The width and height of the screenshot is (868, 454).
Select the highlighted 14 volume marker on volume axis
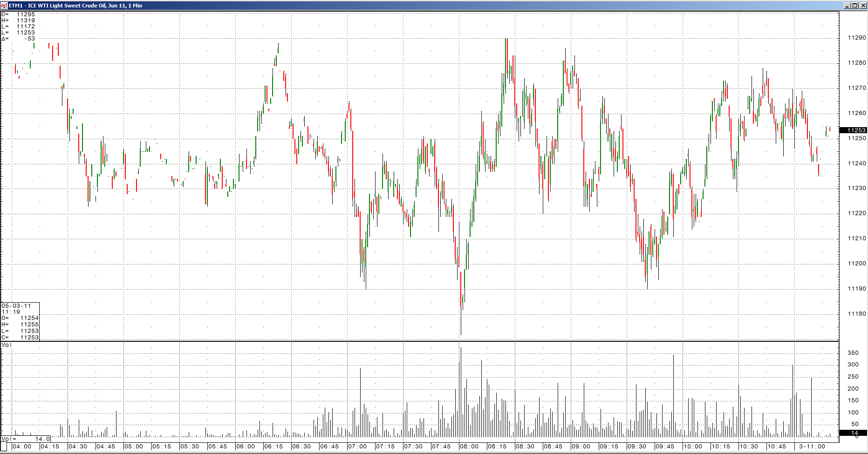click(853, 433)
